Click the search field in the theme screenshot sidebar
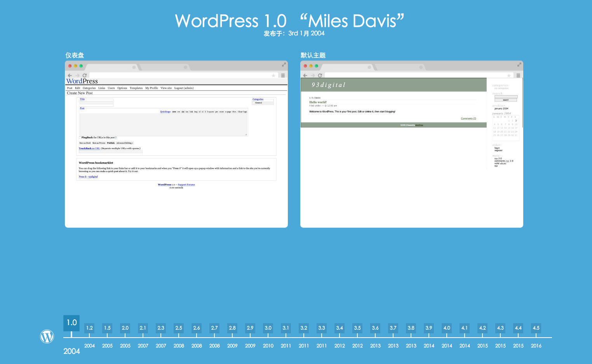This screenshot has width=592, height=364. pos(506,97)
